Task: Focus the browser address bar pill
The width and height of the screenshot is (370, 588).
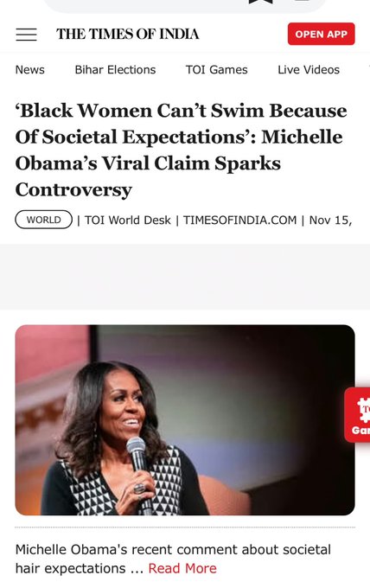Action: tap(185, 4)
